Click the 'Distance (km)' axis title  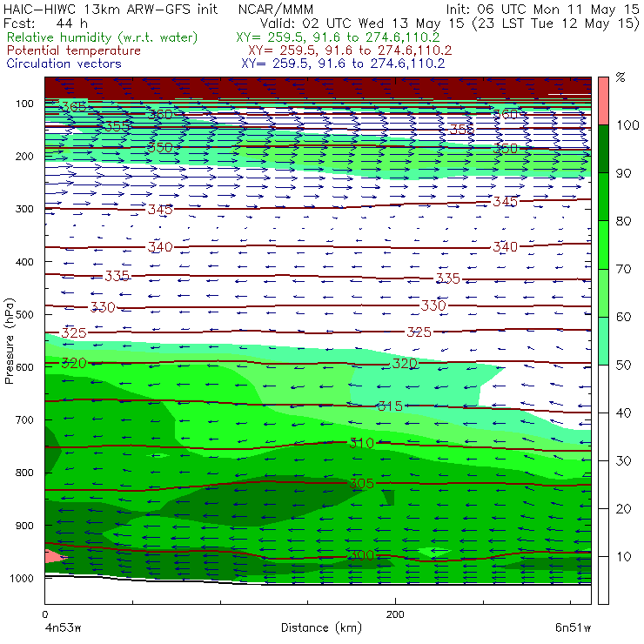321,628
